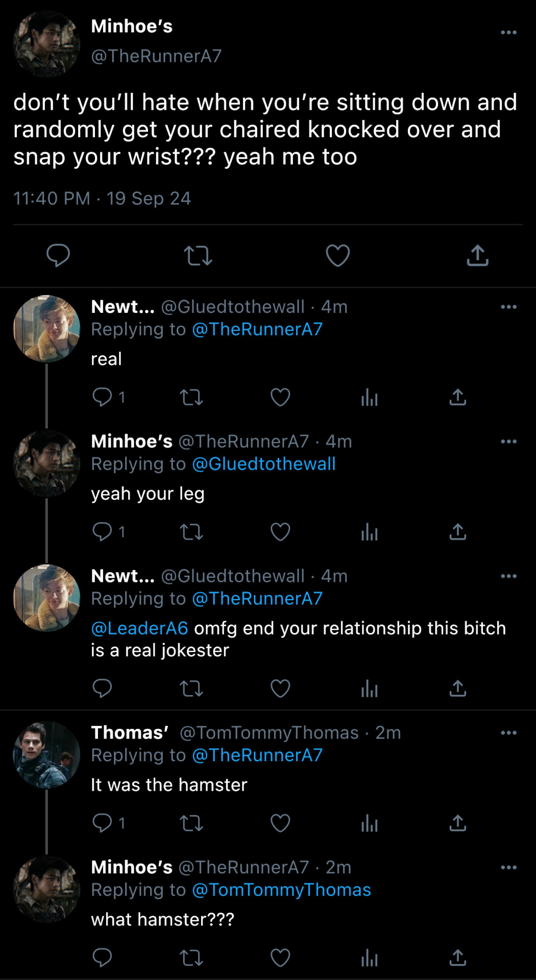Retweet the main chair tweet
The width and height of the screenshot is (536, 980).
(x=198, y=255)
